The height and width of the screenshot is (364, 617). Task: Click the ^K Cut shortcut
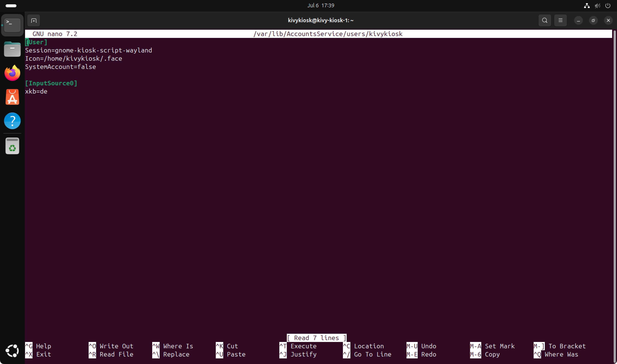point(227,346)
